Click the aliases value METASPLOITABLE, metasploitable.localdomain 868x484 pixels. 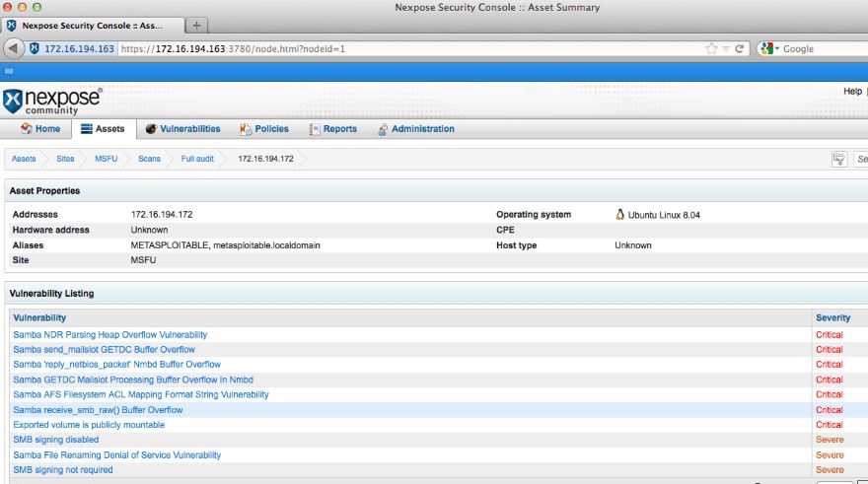click(x=225, y=245)
